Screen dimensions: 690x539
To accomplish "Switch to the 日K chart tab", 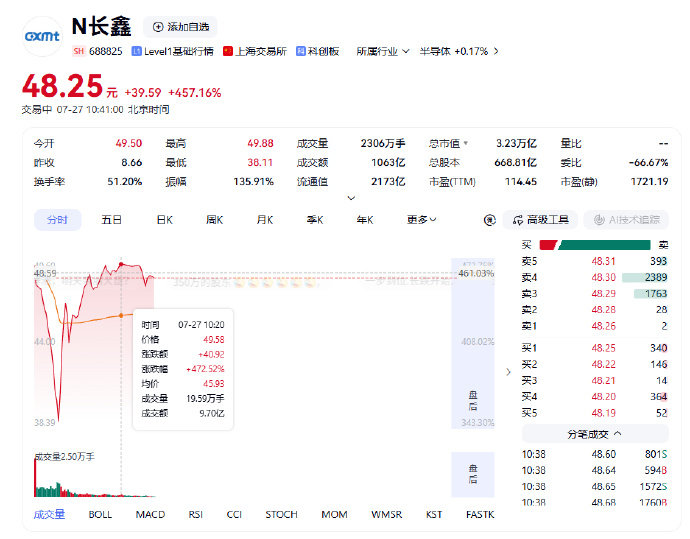I will 165,220.
